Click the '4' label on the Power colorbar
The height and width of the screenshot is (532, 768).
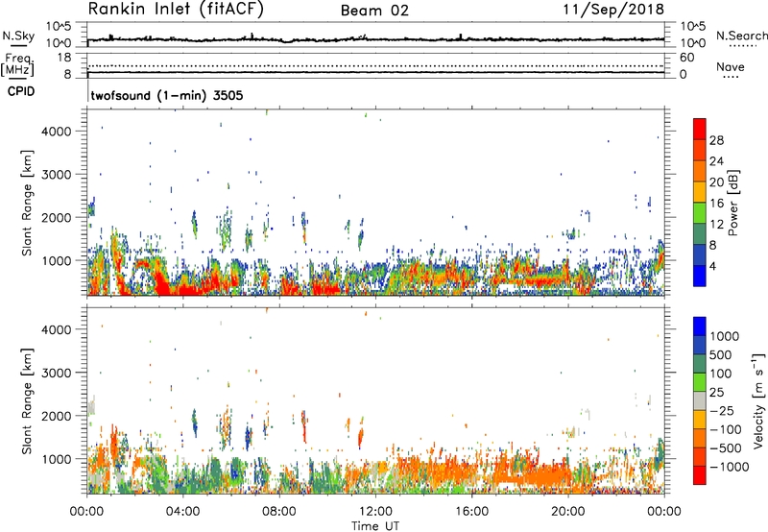point(713,266)
